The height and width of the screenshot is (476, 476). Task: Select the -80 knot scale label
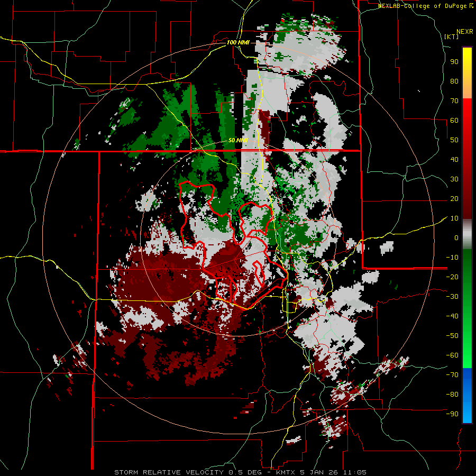(x=452, y=395)
